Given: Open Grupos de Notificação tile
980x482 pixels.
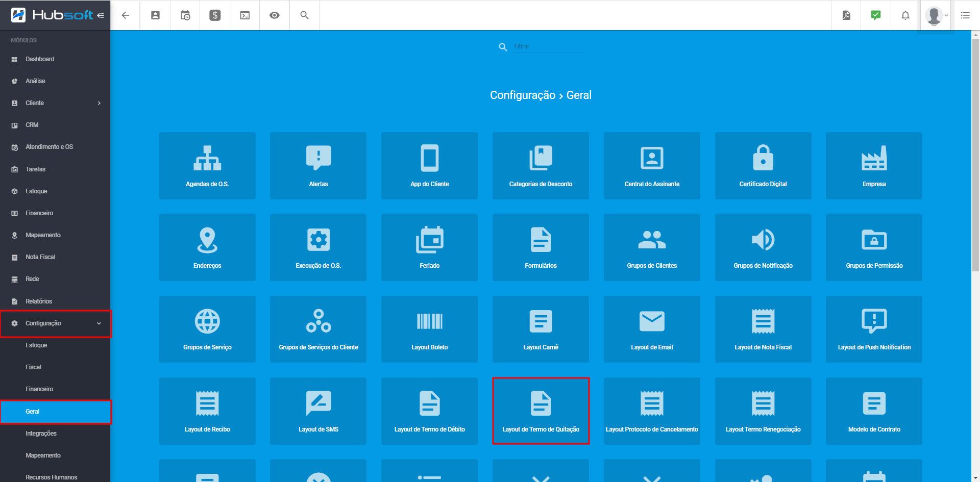Looking at the screenshot, I should coord(763,247).
